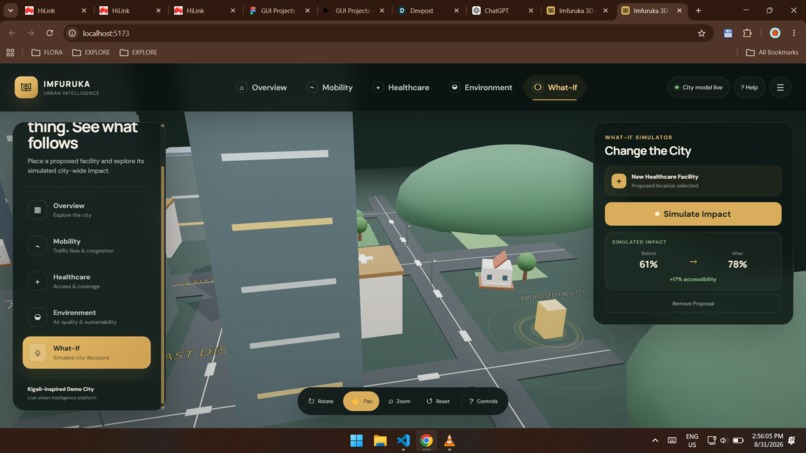
Task: Open a new browser tab
Action: tap(698, 10)
